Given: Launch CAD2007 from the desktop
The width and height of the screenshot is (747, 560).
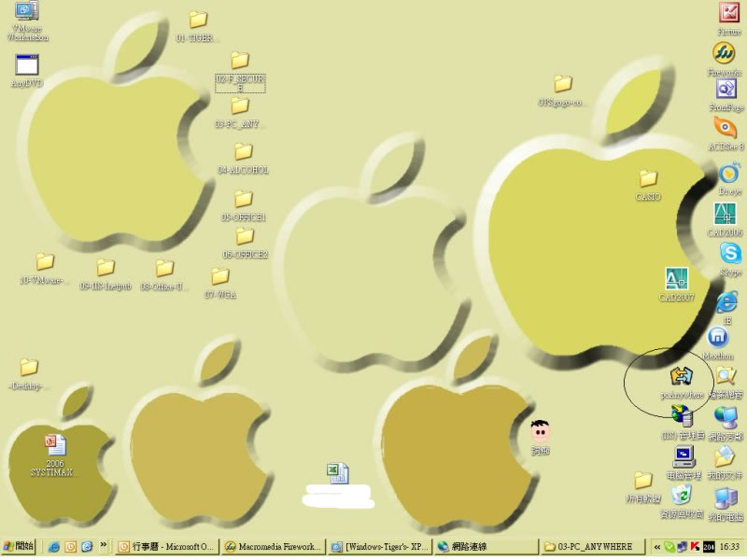Looking at the screenshot, I should 676,279.
